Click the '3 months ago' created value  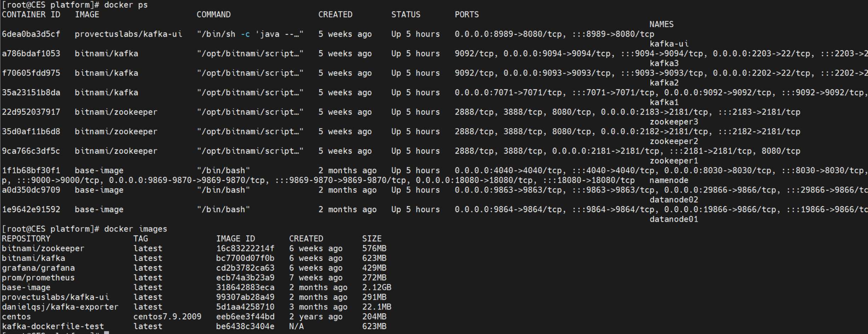(x=318, y=307)
